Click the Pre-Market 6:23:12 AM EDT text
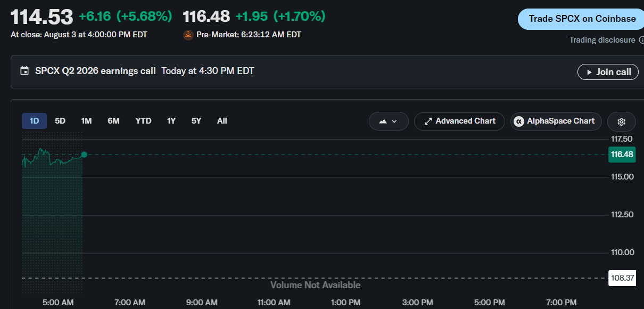The image size is (644, 309). click(x=249, y=35)
